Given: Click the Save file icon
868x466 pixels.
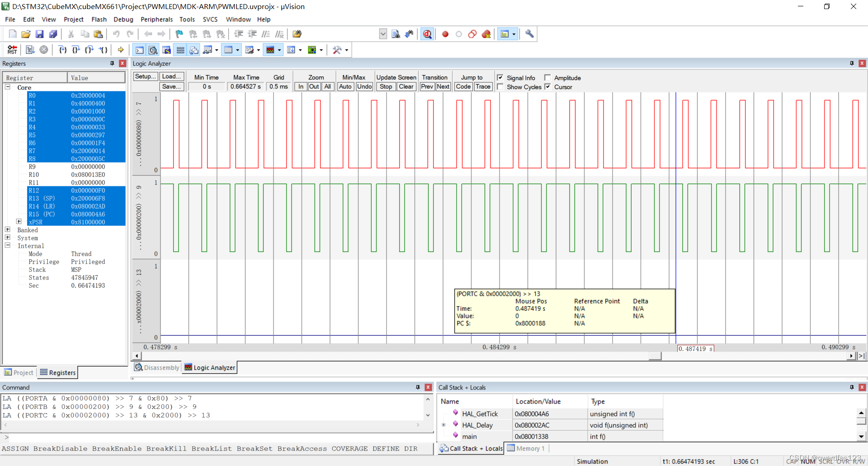Looking at the screenshot, I should tap(39, 34).
